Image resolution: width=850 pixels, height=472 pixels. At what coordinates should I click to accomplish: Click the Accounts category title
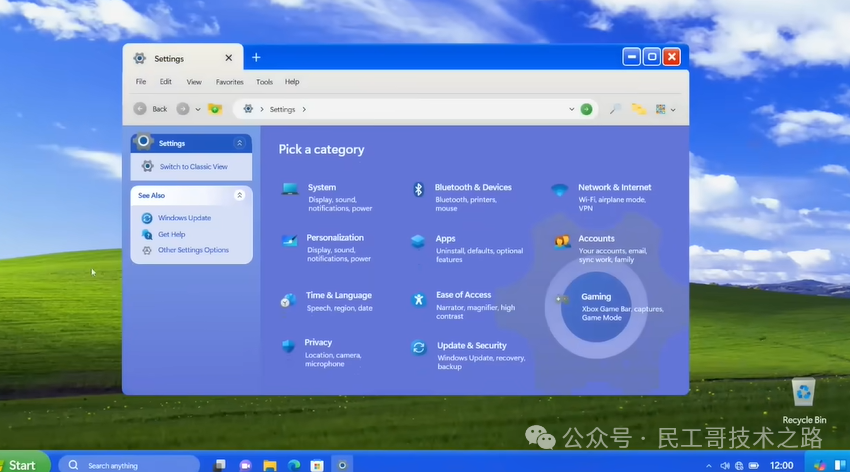tap(596, 238)
